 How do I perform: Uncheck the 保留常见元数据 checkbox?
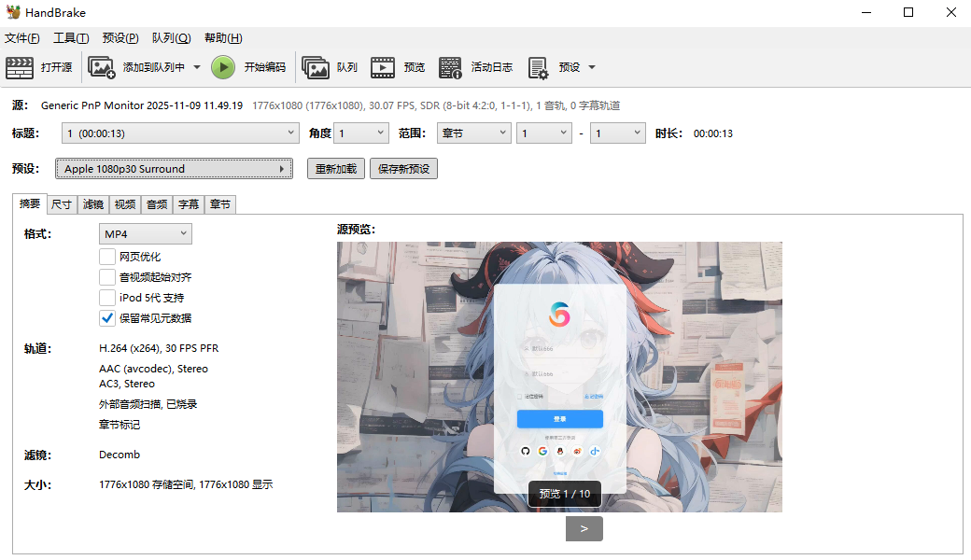point(107,318)
